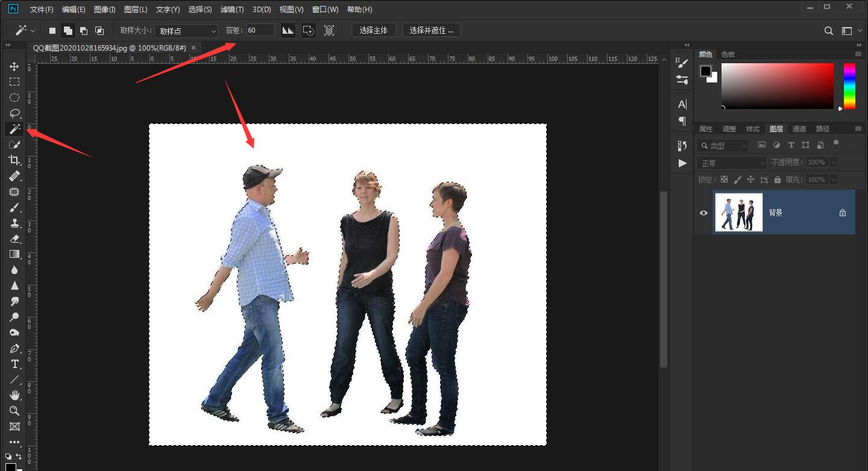Viewport: 868px width, 471px height.
Task: Switch to the 通道 tab
Action: click(799, 129)
